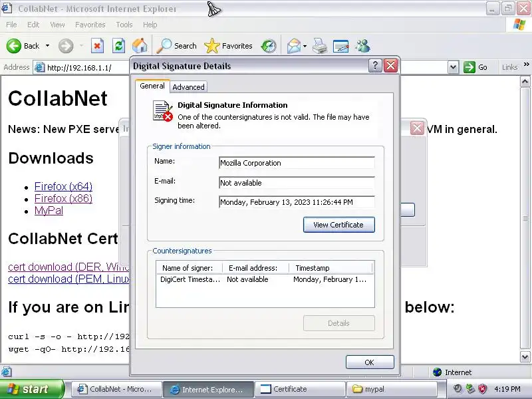Click the View Certificate button

pyautogui.click(x=339, y=225)
